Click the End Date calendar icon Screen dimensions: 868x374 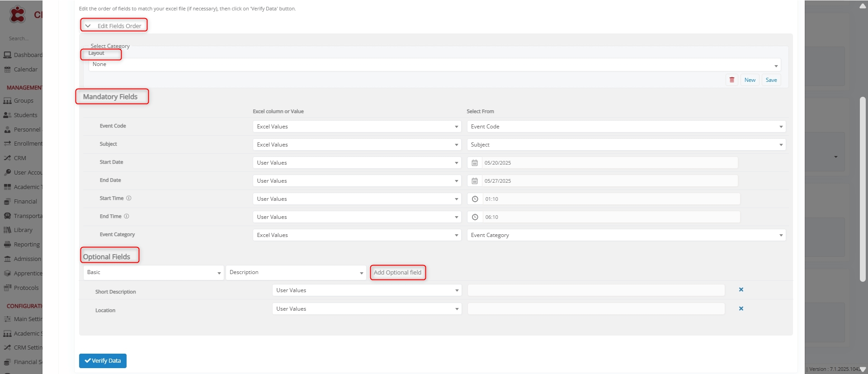click(474, 181)
